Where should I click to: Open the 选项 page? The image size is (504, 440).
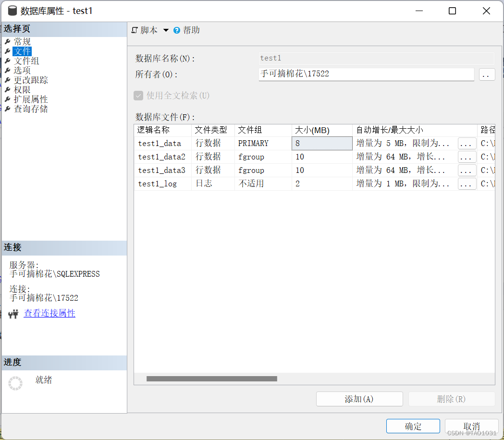tap(22, 71)
